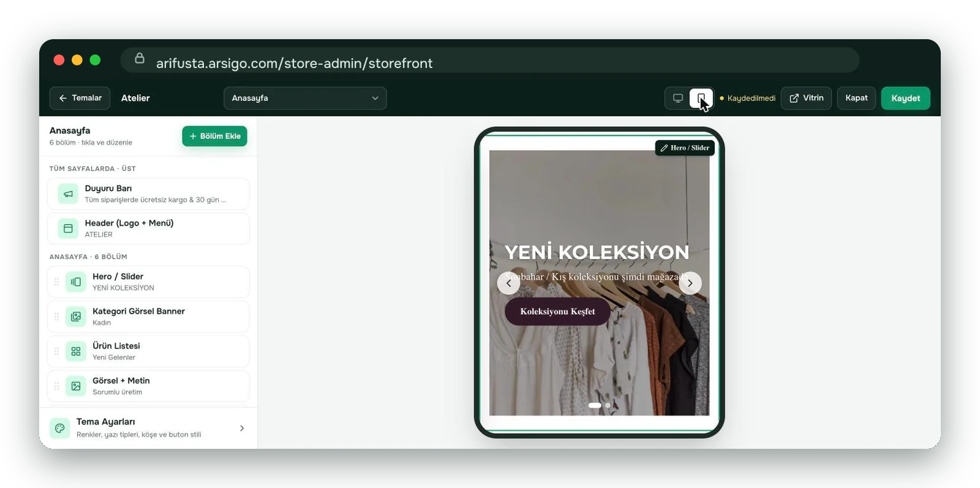Screen dimensions: 980x488
Task: Click the Header layout icon
Action: (x=68, y=228)
